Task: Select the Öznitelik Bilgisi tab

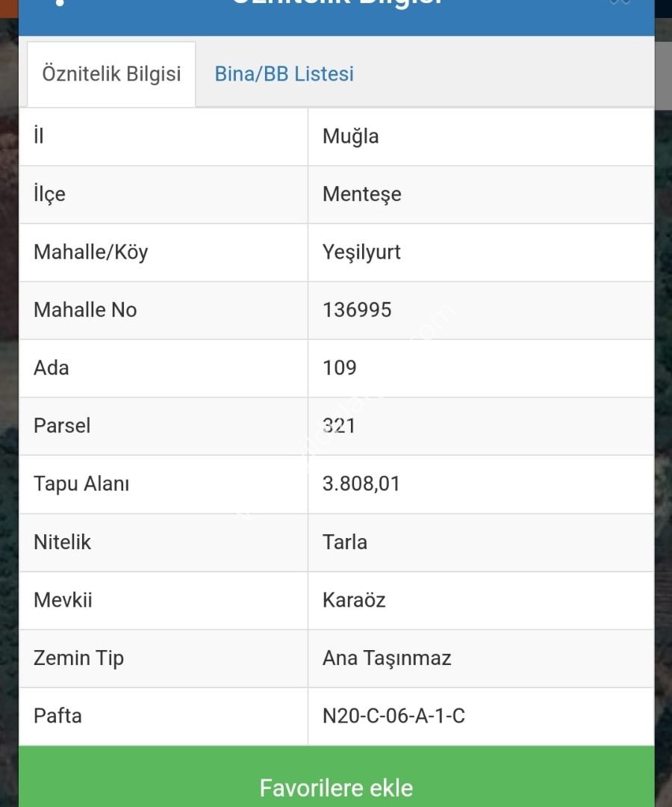Action: (x=111, y=74)
